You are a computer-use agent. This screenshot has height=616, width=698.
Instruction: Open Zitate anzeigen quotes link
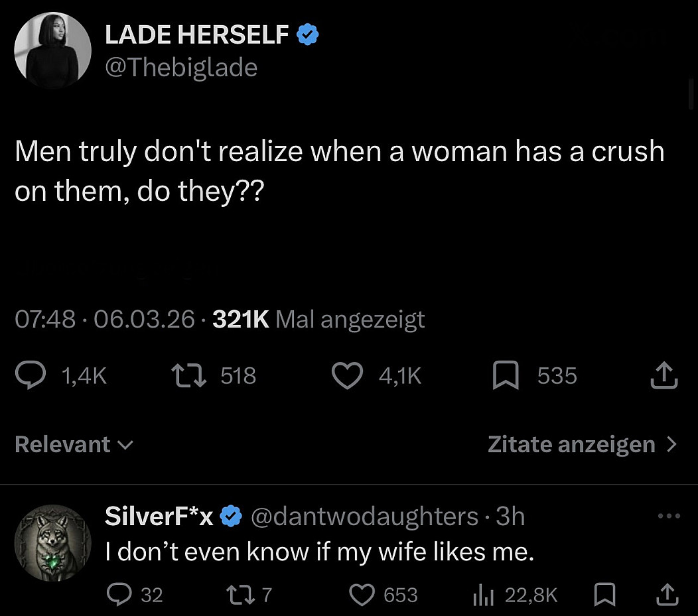point(583,444)
